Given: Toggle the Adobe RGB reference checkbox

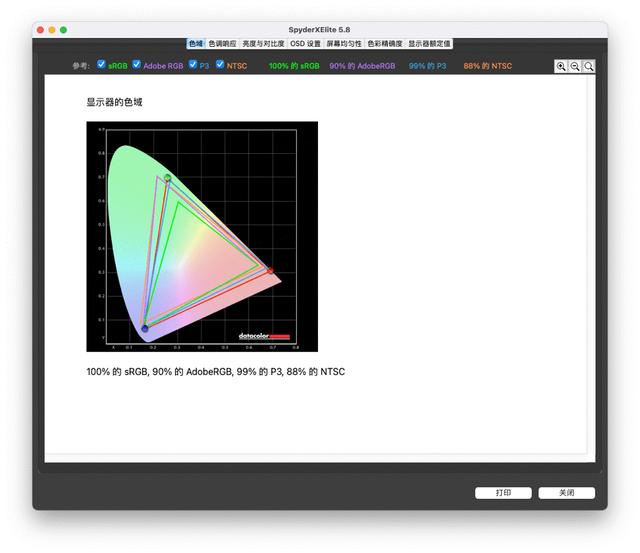Looking at the screenshot, I should [x=137, y=65].
